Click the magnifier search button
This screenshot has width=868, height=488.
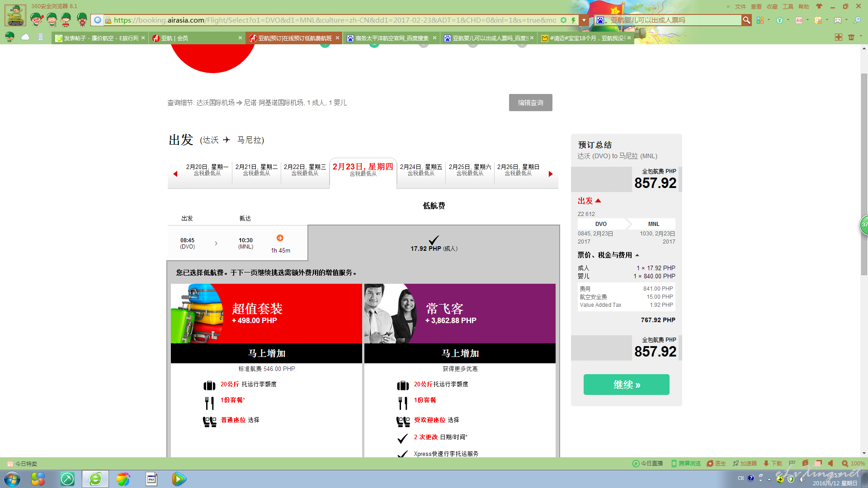tap(746, 20)
